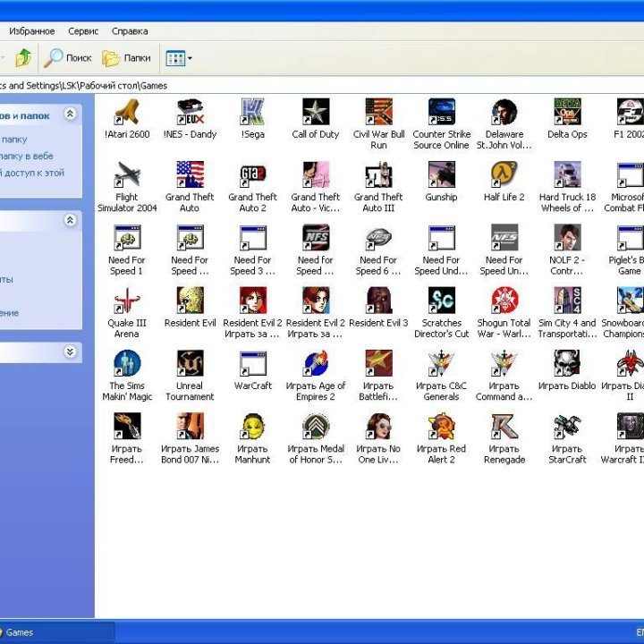
Task: Select the Half Life 2 shortcut icon
Action: 504,175
